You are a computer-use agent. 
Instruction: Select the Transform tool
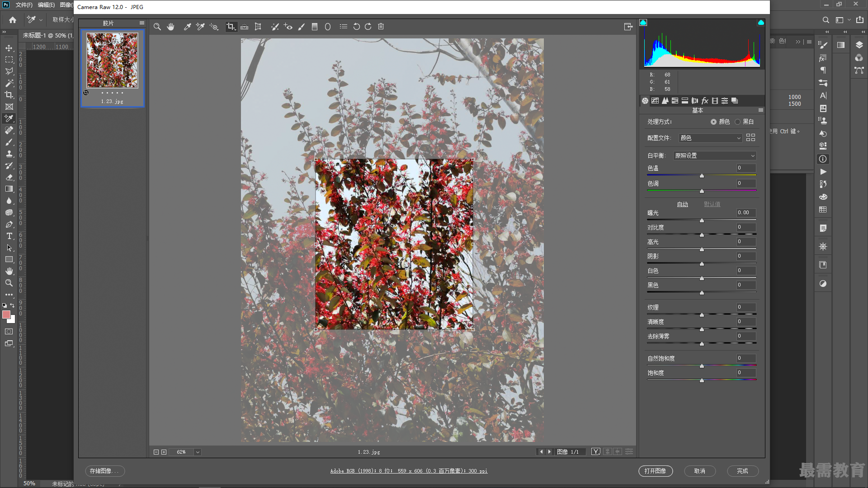coord(258,27)
